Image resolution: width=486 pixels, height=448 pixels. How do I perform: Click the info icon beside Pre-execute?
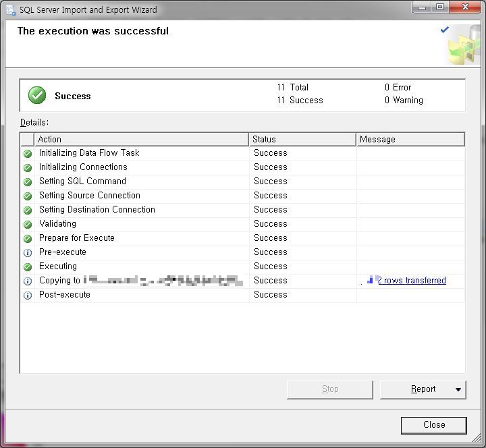[x=28, y=253]
